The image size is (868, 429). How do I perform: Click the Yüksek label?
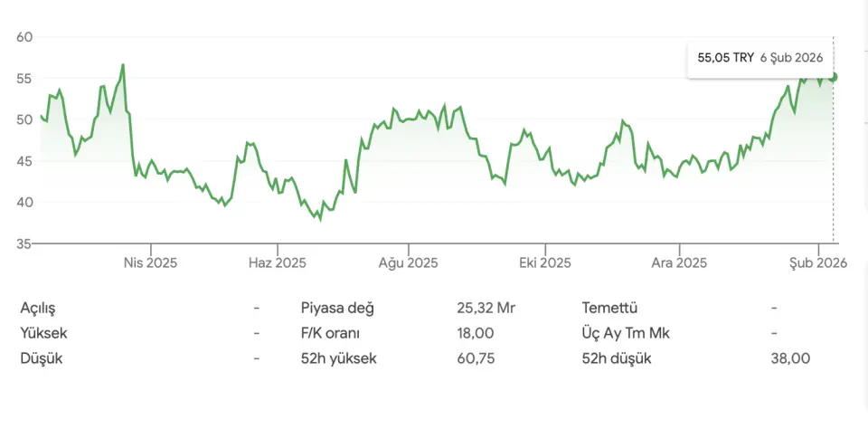43,333
